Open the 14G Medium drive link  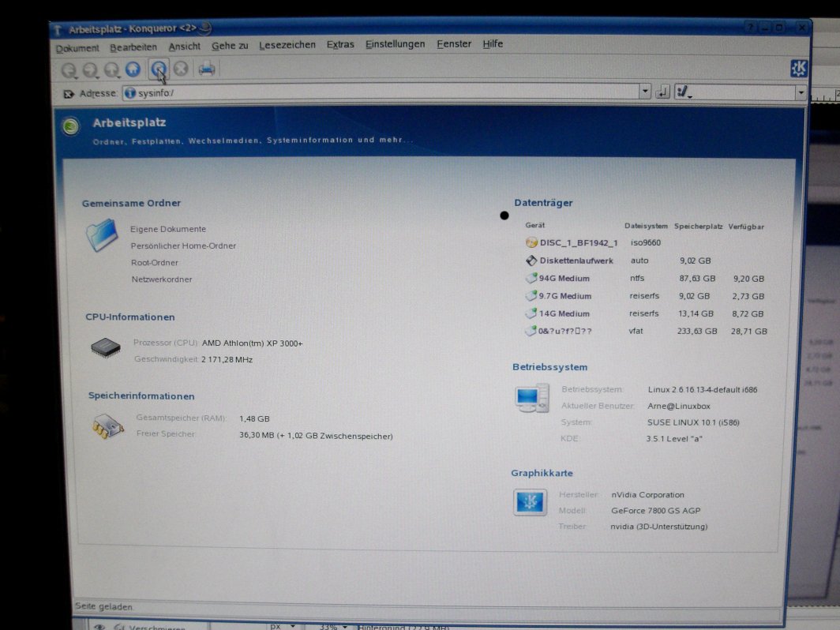tap(564, 313)
